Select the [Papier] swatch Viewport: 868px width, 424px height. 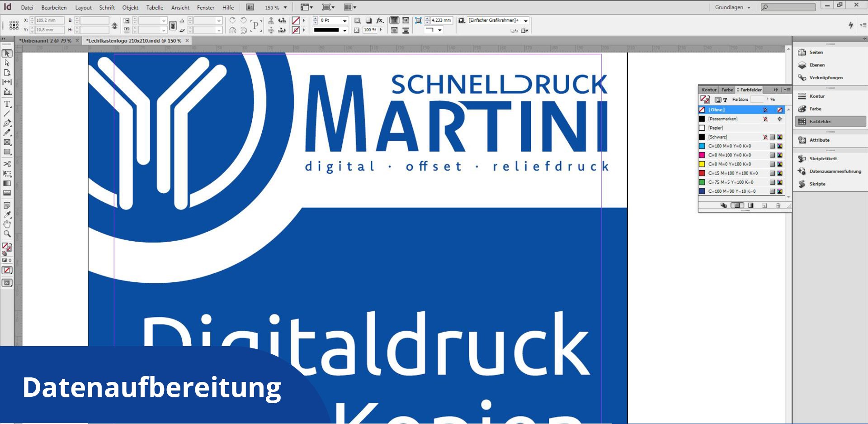[741, 128]
